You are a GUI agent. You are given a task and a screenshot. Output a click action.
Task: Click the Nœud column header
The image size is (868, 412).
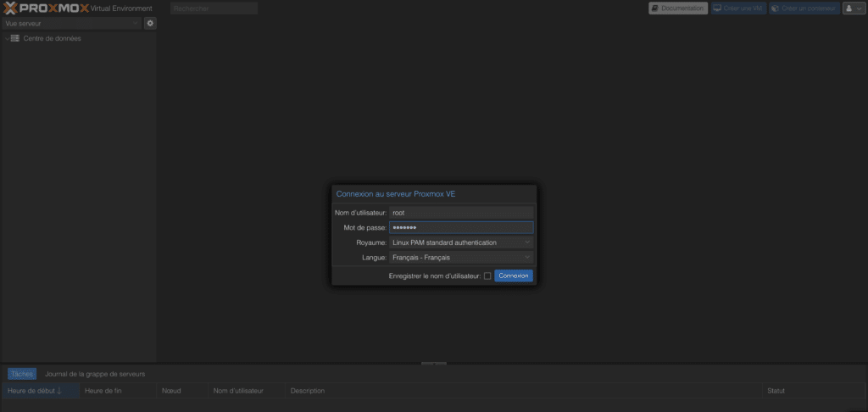click(x=182, y=391)
